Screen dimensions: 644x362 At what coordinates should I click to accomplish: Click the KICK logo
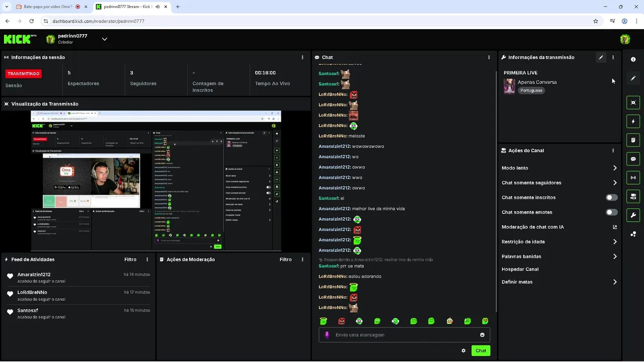tap(20, 39)
